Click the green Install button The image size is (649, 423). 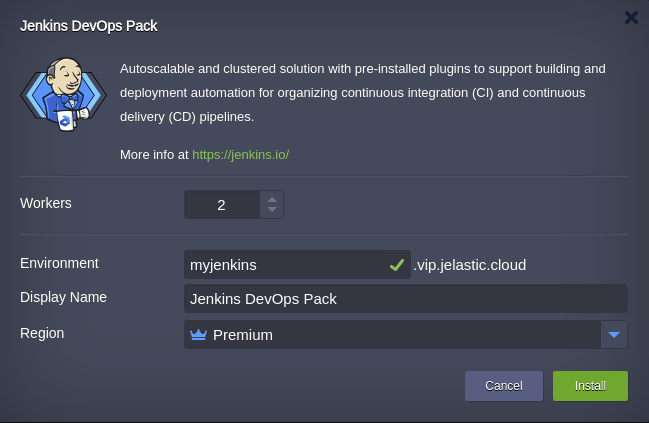click(x=590, y=386)
